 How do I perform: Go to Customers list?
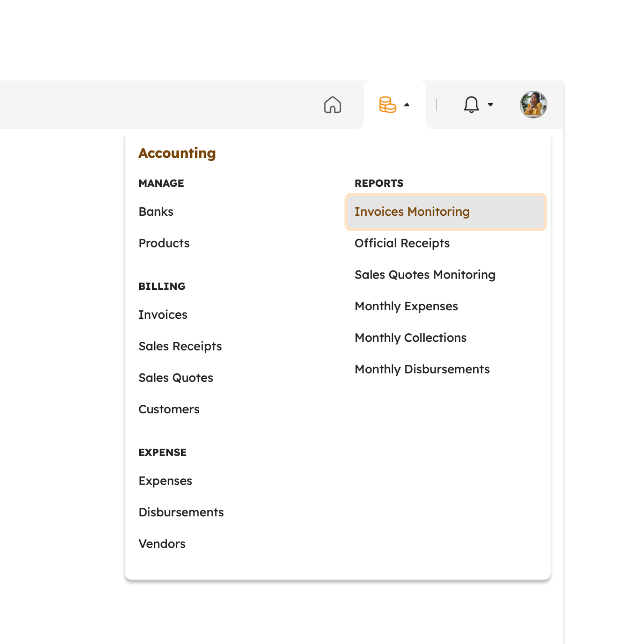[169, 409]
